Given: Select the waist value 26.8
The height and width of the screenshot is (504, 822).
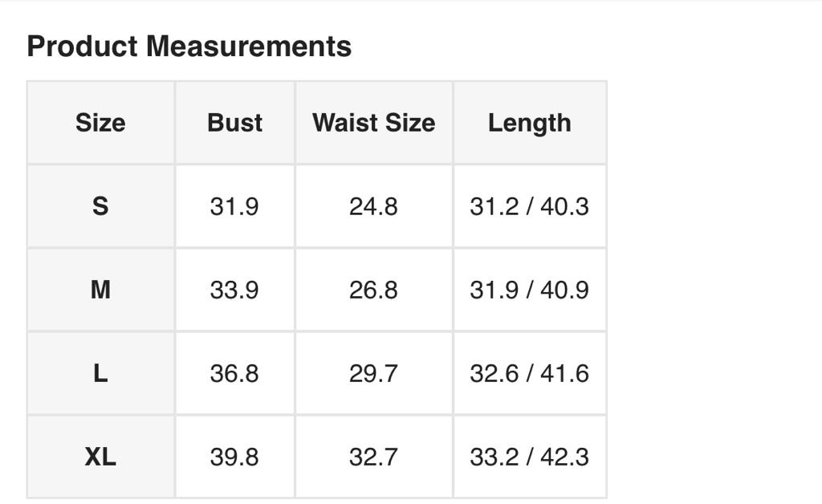Looking at the screenshot, I should (373, 290).
